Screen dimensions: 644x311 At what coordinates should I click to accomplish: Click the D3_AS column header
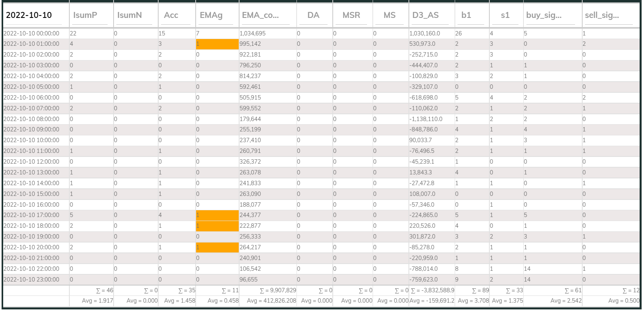pyautogui.click(x=425, y=15)
